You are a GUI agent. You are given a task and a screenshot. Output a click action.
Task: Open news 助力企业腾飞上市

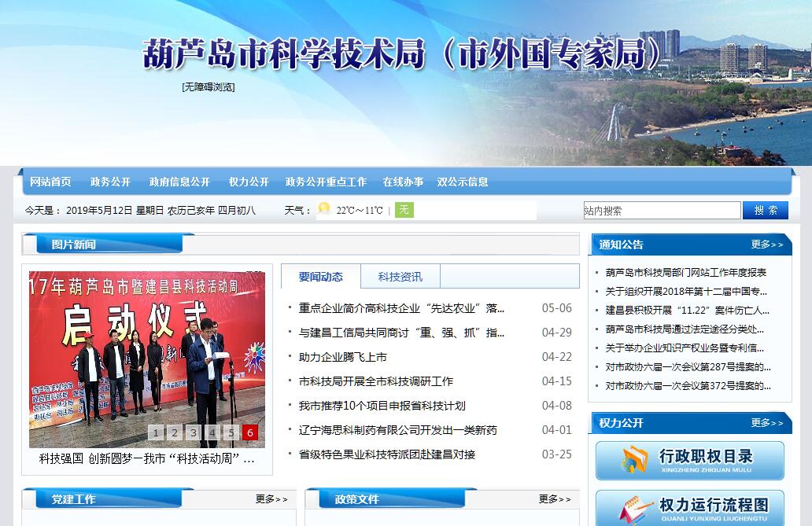coord(343,357)
